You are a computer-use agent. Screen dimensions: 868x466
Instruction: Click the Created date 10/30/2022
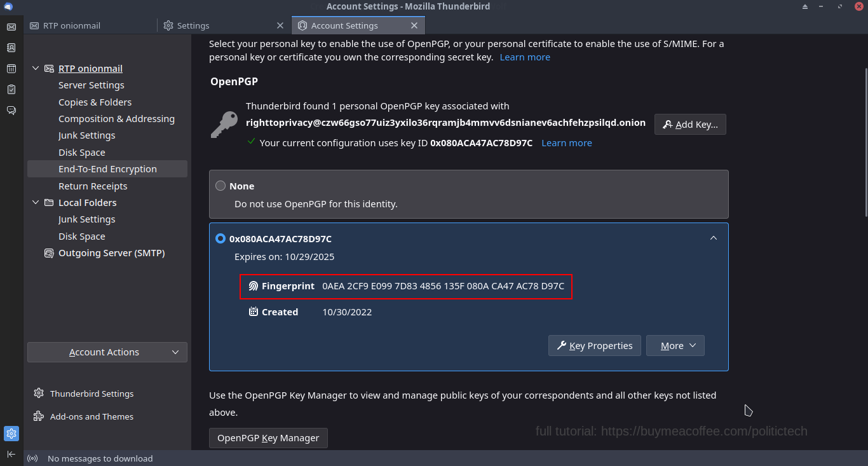347,312
